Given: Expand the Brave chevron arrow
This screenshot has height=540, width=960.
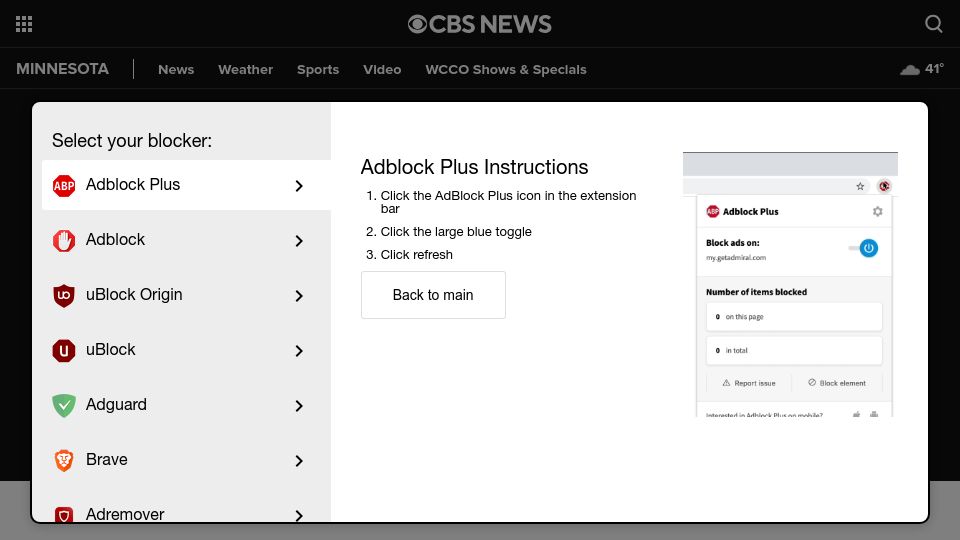Looking at the screenshot, I should 299,460.
